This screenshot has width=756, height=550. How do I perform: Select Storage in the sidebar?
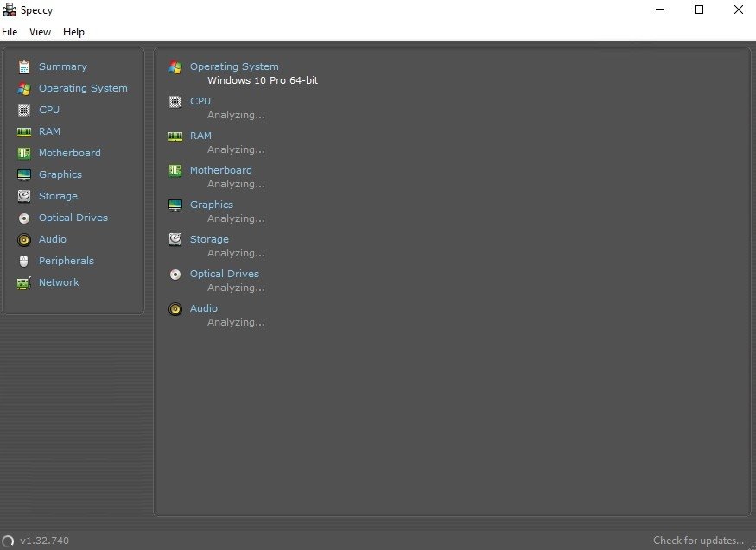[x=59, y=196]
